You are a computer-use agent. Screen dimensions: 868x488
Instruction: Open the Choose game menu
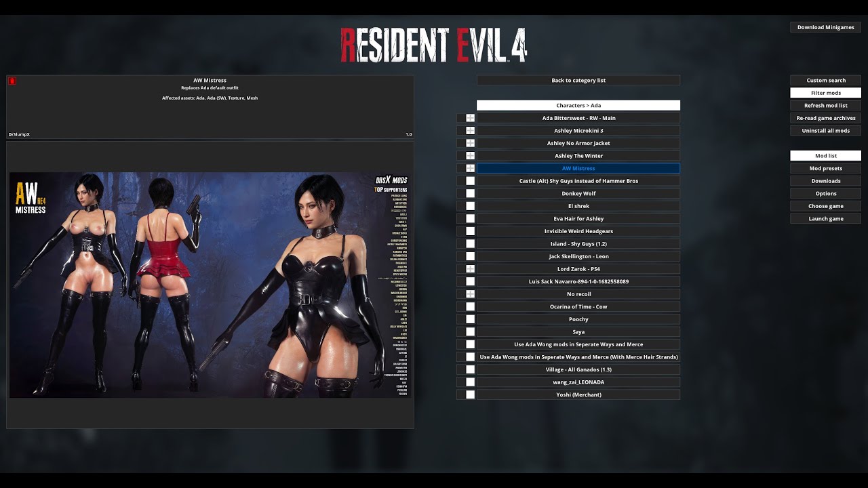825,206
